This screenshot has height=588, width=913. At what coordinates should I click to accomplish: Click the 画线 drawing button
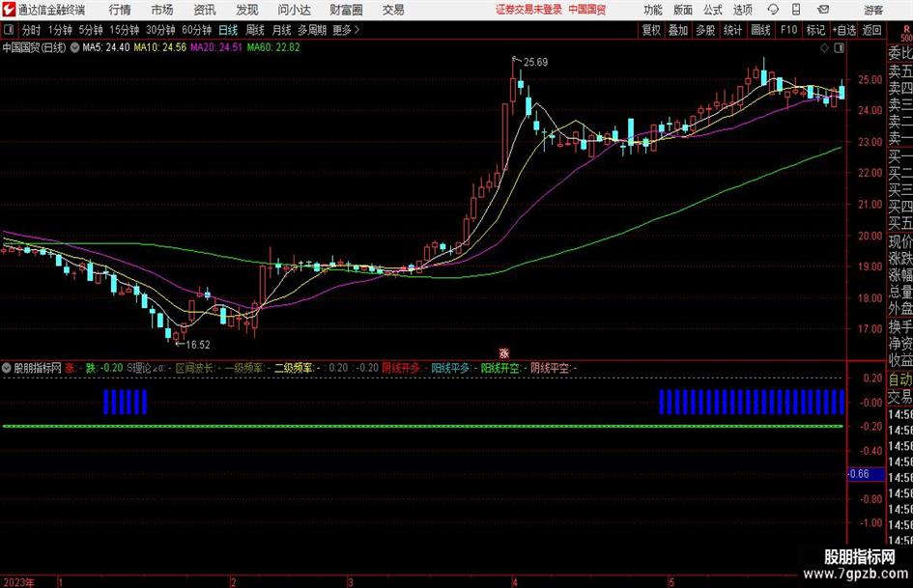760,30
